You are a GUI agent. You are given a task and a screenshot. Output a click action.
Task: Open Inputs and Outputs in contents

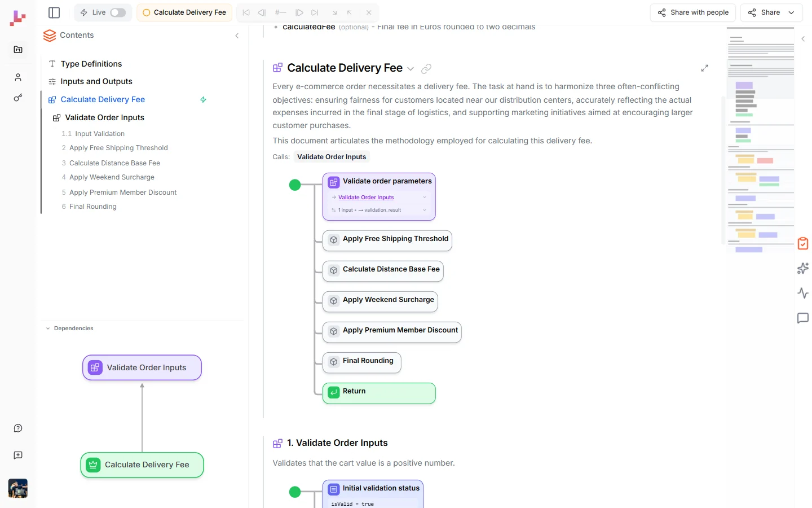click(x=96, y=81)
